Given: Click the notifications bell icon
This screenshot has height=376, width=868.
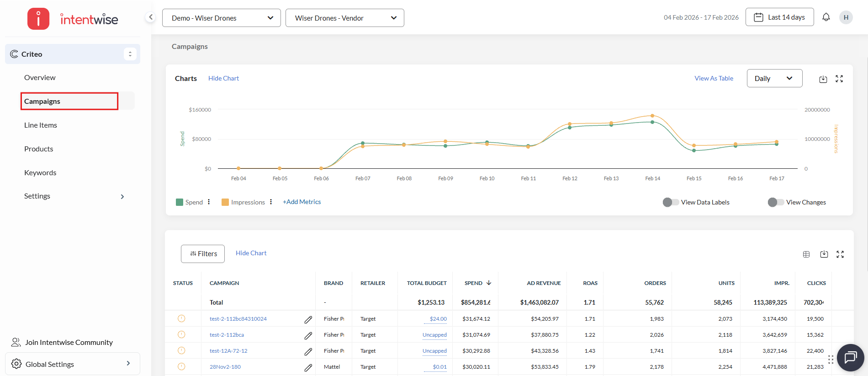Looking at the screenshot, I should pos(826,17).
